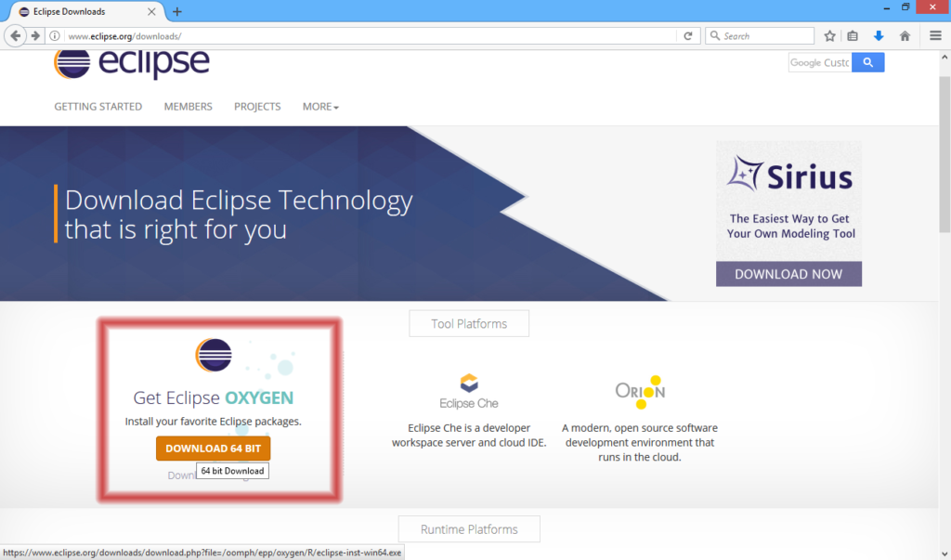The width and height of the screenshot is (951, 560).
Task: Bookmark this page with the star icon
Action: [x=829, y=36]
